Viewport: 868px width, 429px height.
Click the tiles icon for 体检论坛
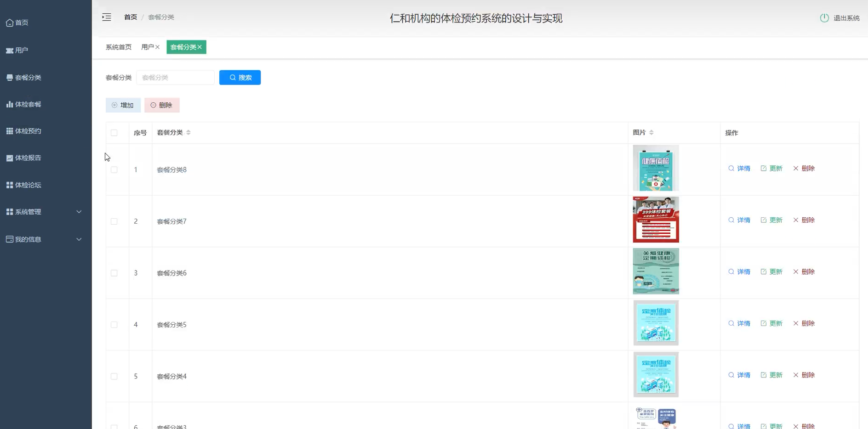pyautogui.click(x=10, y=185)
